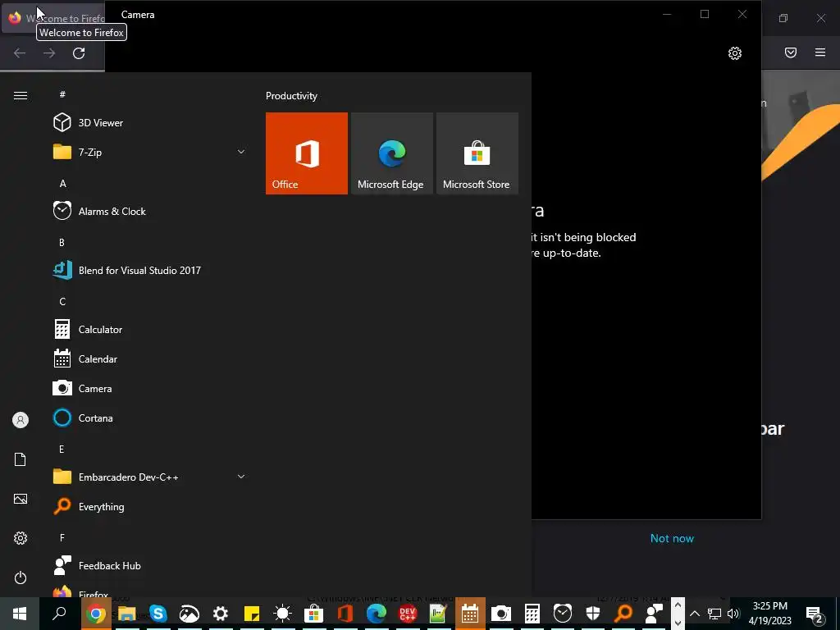The width and height of the screenshot is (840, 630).
Task: Open volume control in system tray
Action: click(x=733, y=614)
